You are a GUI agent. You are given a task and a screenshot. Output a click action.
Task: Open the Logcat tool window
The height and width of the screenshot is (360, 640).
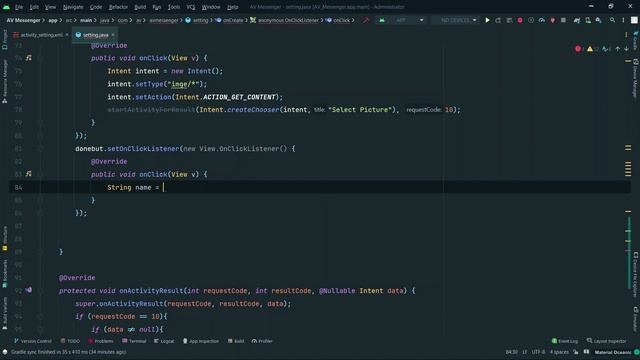pyautogui.click(x=164, y=341)
